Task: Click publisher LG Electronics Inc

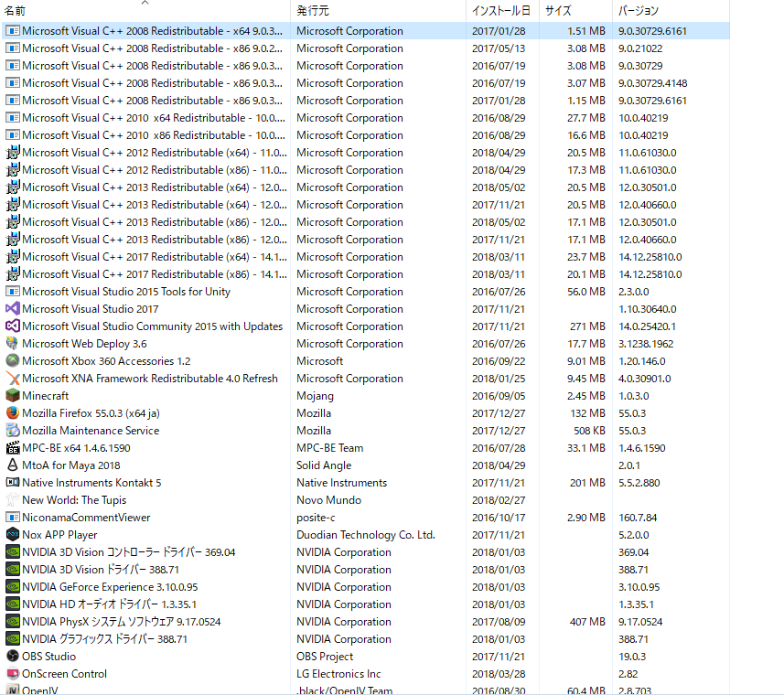Action: (x=338, y=674)
